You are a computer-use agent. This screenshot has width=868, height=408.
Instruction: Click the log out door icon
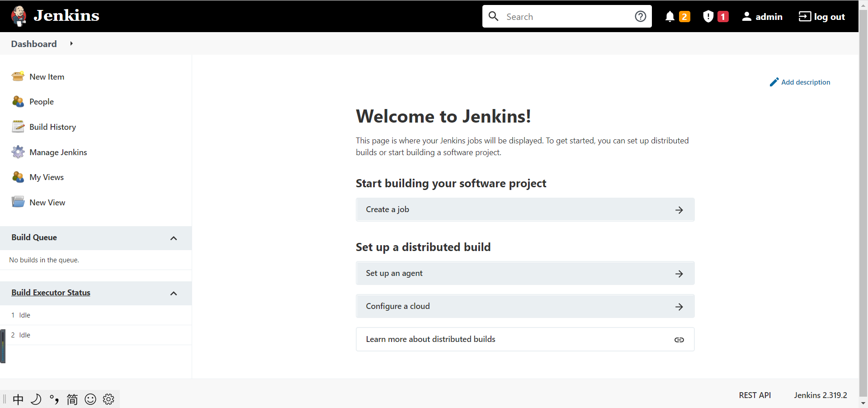[x=805, y=17]
